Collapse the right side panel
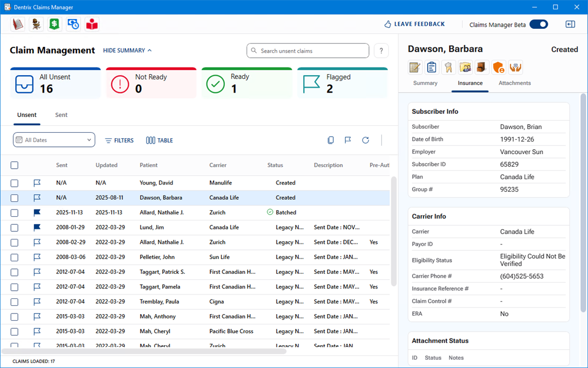The image size is (588, 368). coord(570,24)
